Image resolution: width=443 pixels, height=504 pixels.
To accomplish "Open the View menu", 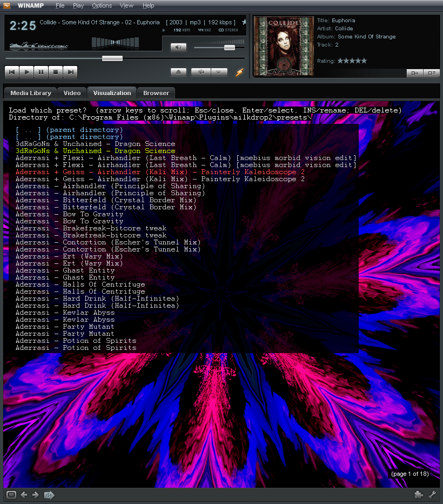I will (x=126, y=5).
